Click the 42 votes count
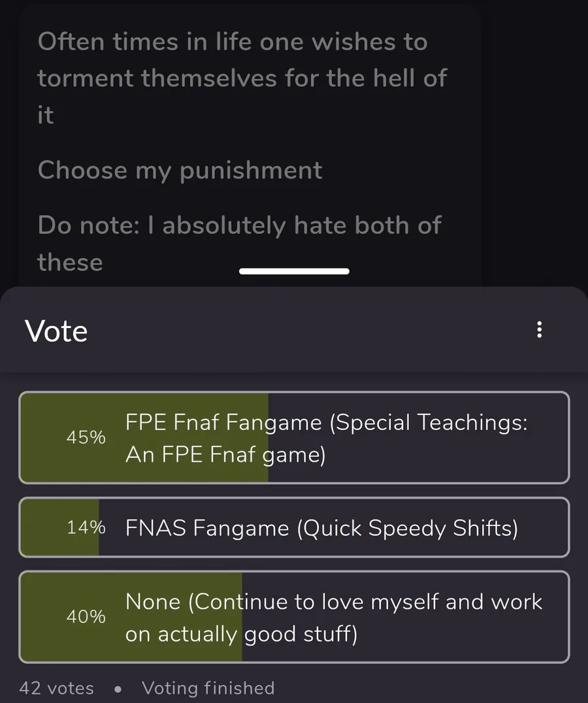The height and width of the screenshot is (703, 588). click(x=56, y=688)
